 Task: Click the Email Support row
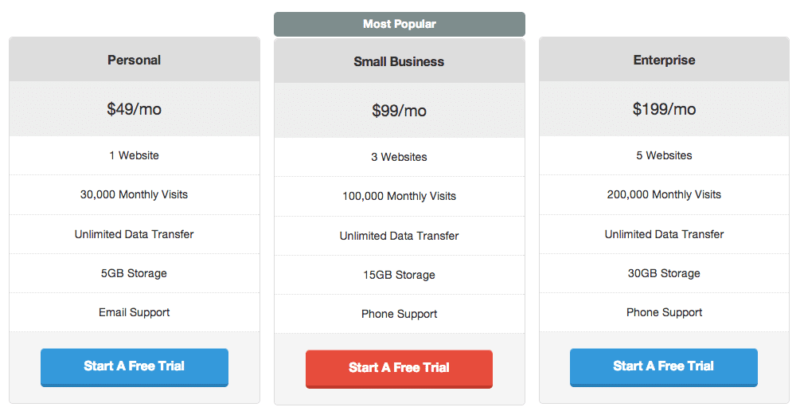pyautogui.click(x=134, y=312)
